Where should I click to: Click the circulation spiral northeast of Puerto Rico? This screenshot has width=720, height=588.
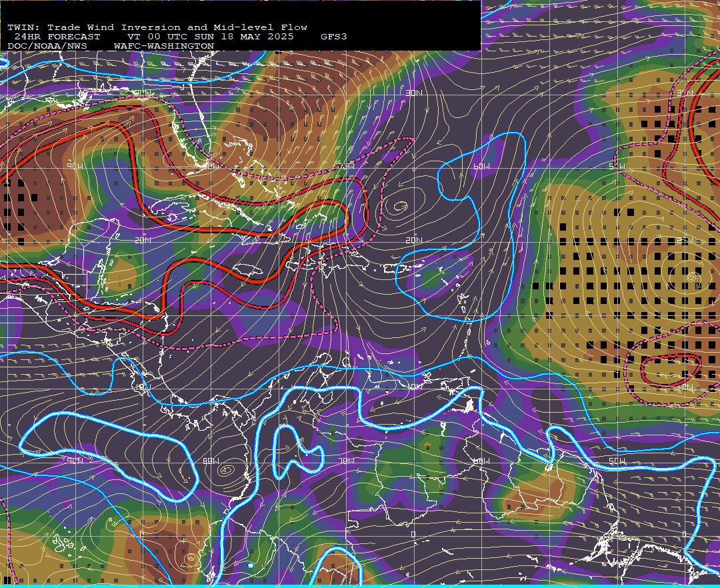pyautogui.click(x=400, y=207)
